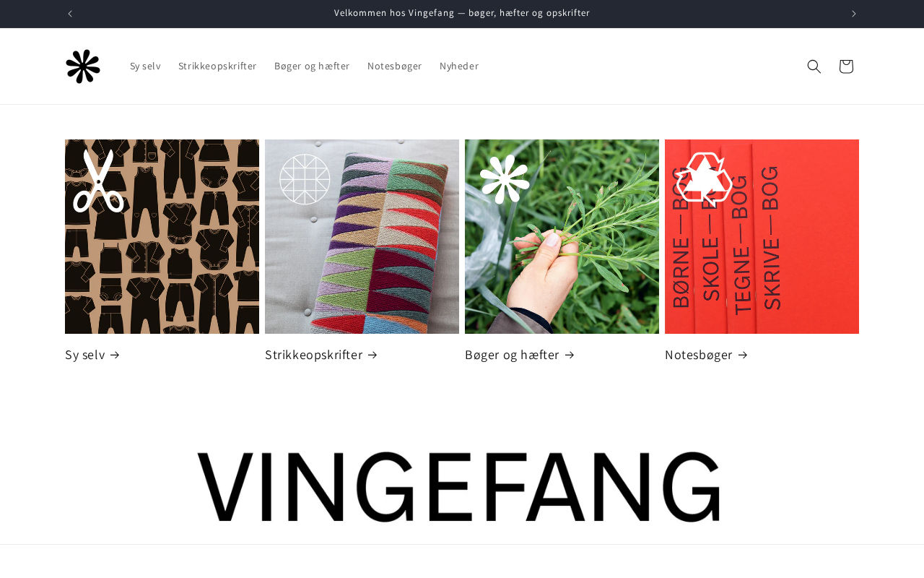Screen dimensions: 924x578
Task: Click the large VINGEFANG wordmark banner
Action: click(458, 486)
